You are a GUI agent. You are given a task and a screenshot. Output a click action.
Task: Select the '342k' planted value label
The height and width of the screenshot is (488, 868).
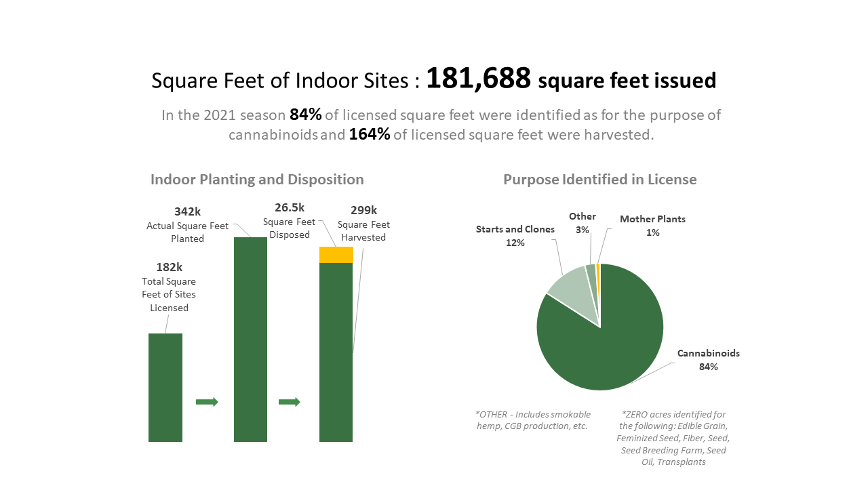pyautogui.click(x=187, y=211)
